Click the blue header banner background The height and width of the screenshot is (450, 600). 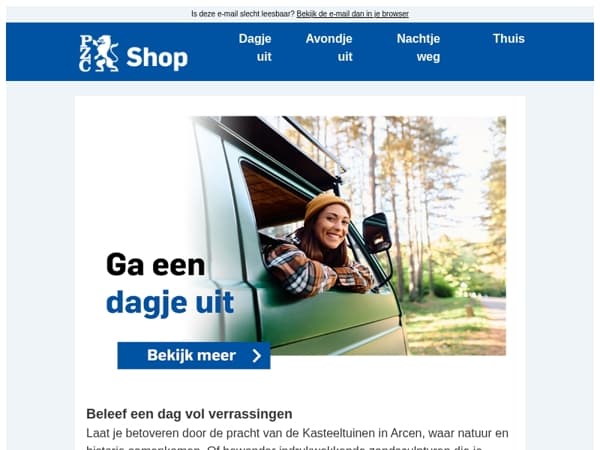300,52
